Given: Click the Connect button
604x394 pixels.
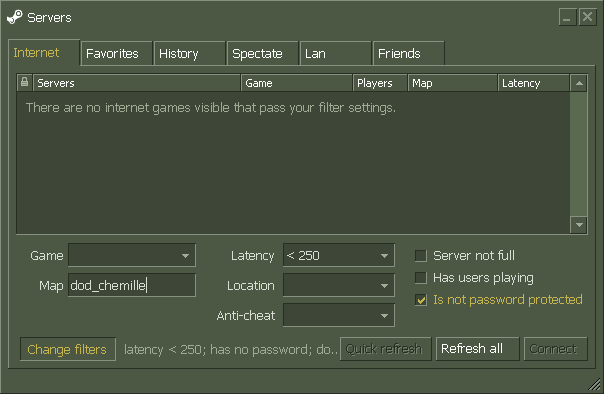Looking at the screenshot, I should (x=556, y=349).
